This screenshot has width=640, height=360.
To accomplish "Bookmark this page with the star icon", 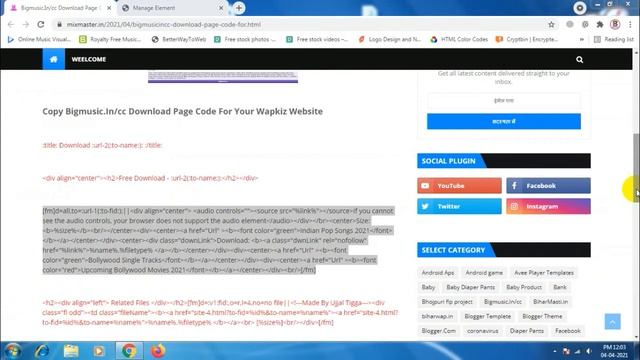I will coord(551,24).
